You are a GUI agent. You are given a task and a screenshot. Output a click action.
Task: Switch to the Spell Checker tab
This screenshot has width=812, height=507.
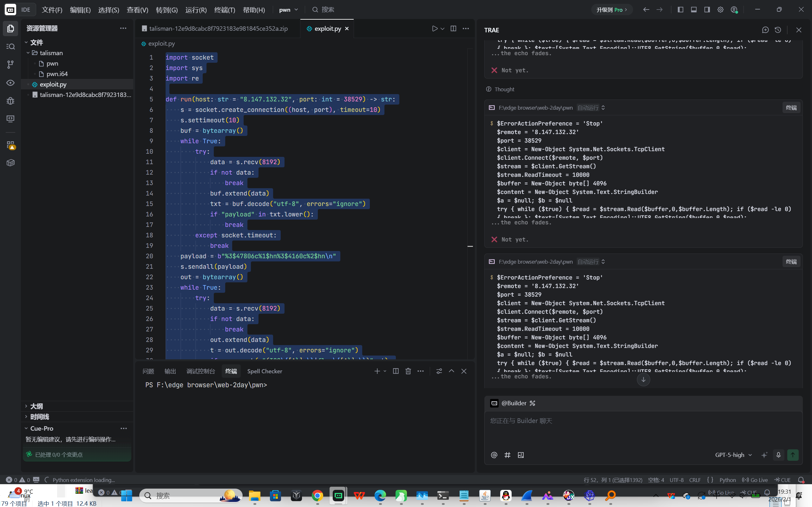265,371
